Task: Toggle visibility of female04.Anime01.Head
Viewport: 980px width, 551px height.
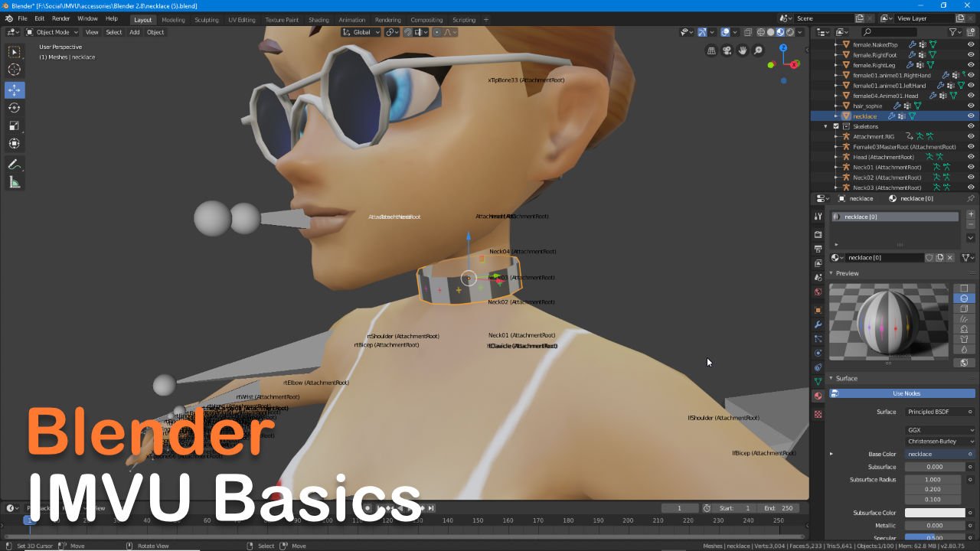Action: coord(971,96)
